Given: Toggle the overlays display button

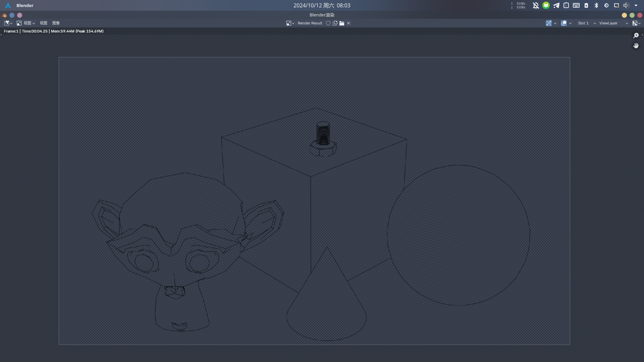Looking at the screenshot, I should click(564, 23).
